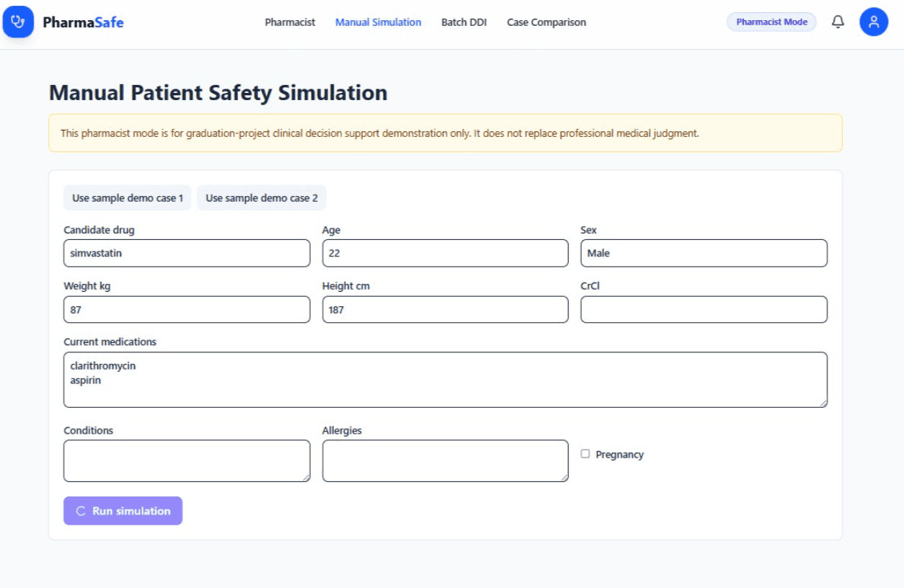The width and height of the screenshot is (904, 588).
Task: Click the Run simulation button
Action: tap(123, 511)
